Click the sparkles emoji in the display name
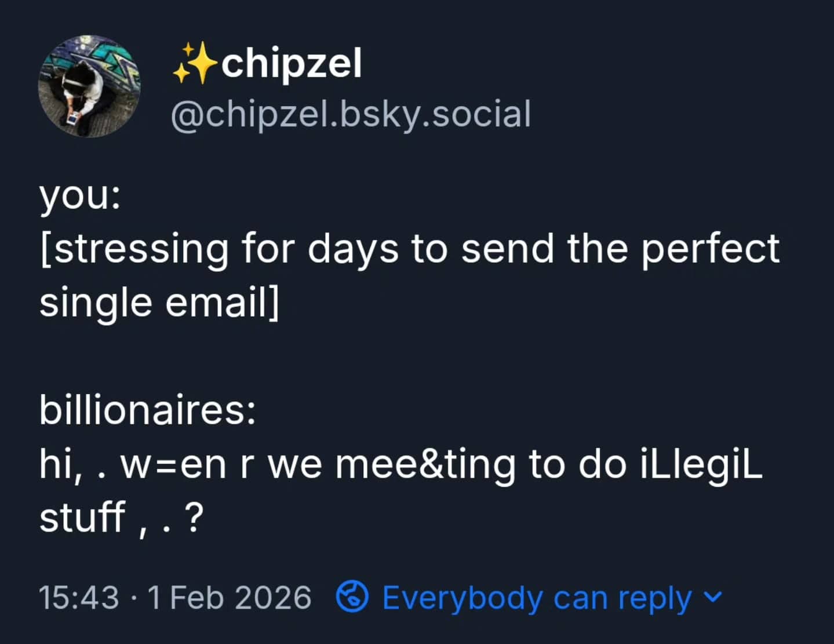The image size is (834, 644). click(x=196, y=63)
